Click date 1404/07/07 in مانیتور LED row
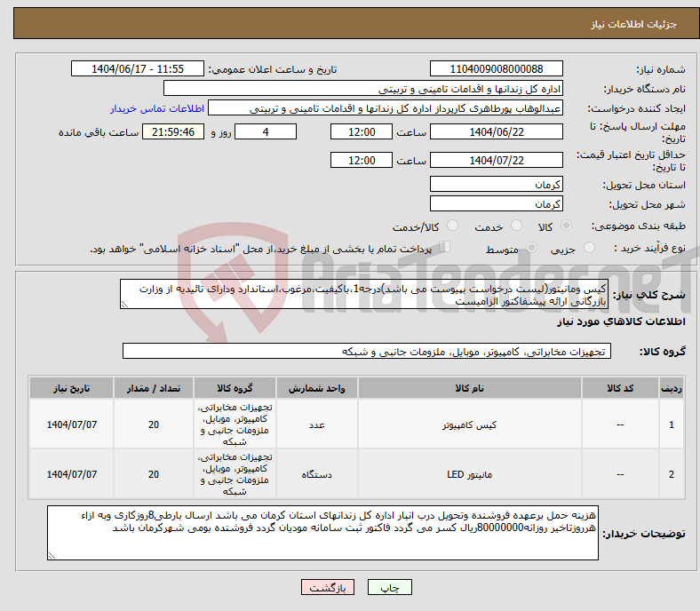 pyautogui.click(x=71, y=474)
